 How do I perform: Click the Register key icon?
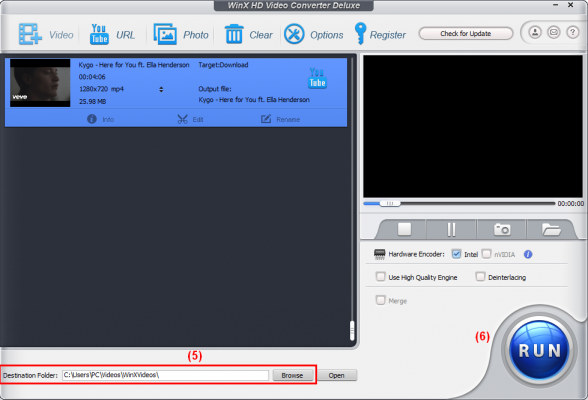(360, 34)
